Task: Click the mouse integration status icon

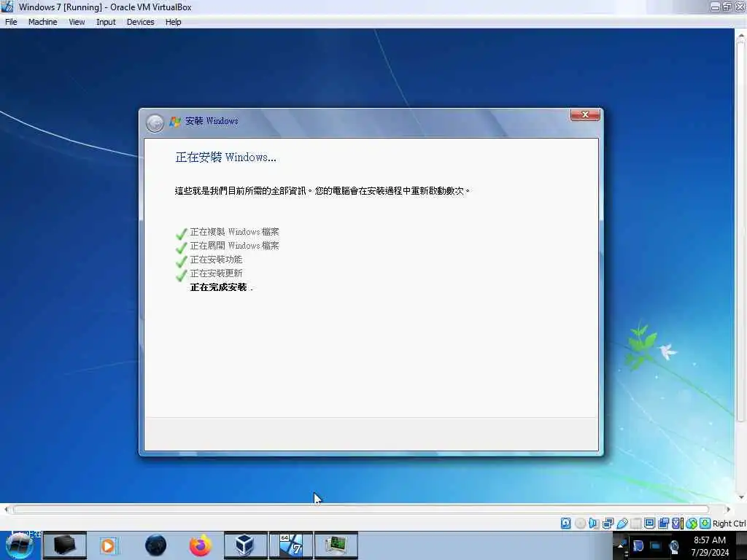Action: pos(692,524)
